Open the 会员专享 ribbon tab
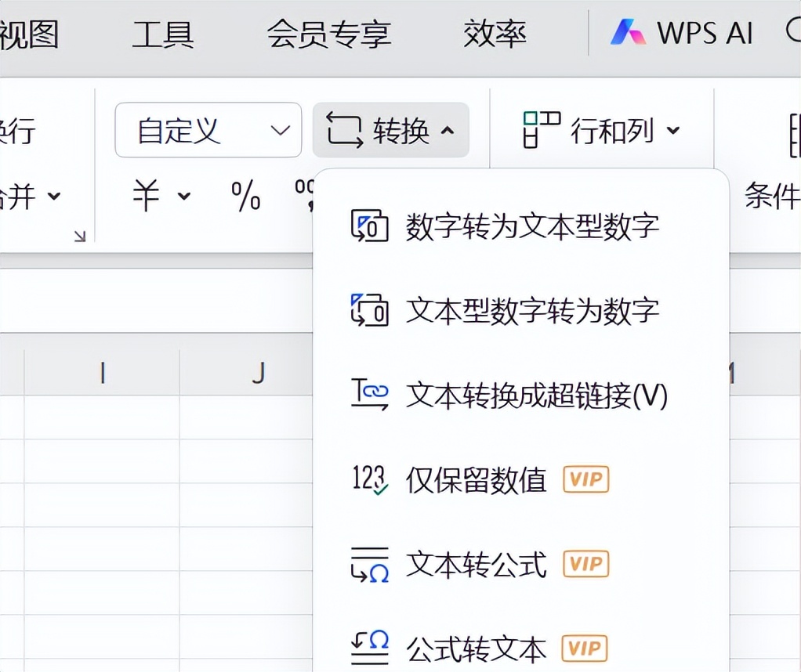 (x=329, y=34)
